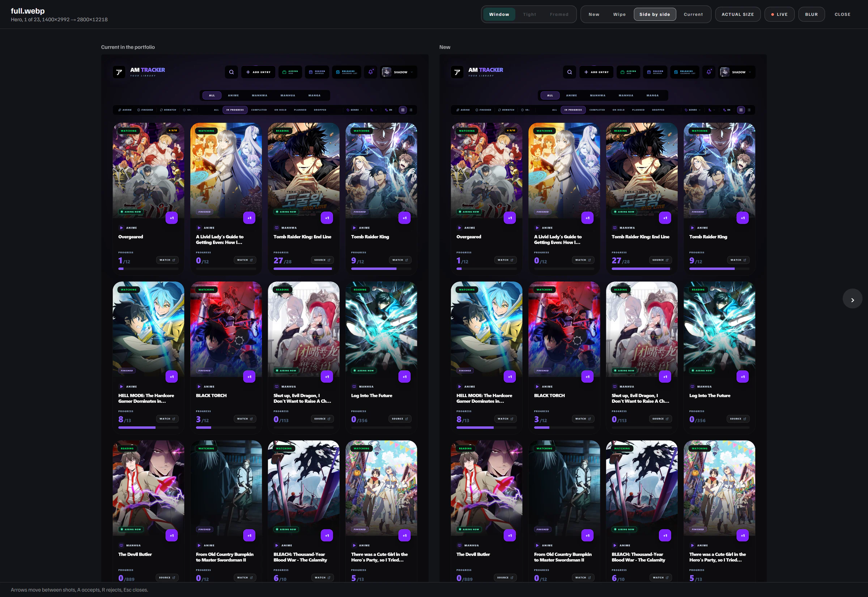This screenshot has width=868, height=597.
Task: Click +1 on Tomb Raider King: End Line, Current panel
Action: pyautogui.click(x=327, y=218)
